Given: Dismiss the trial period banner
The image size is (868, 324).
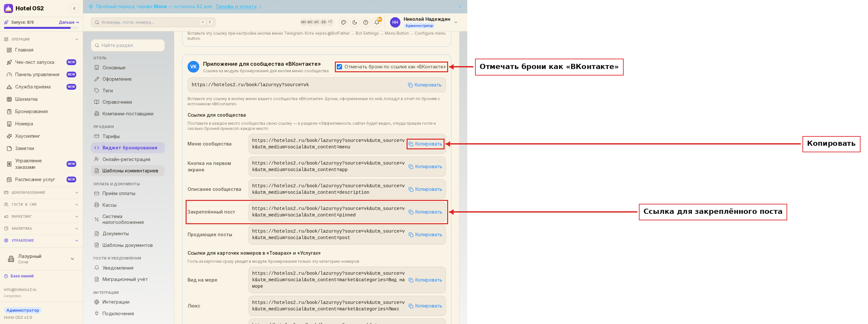Looking at the screenshot, I should (x=459, y=6).
